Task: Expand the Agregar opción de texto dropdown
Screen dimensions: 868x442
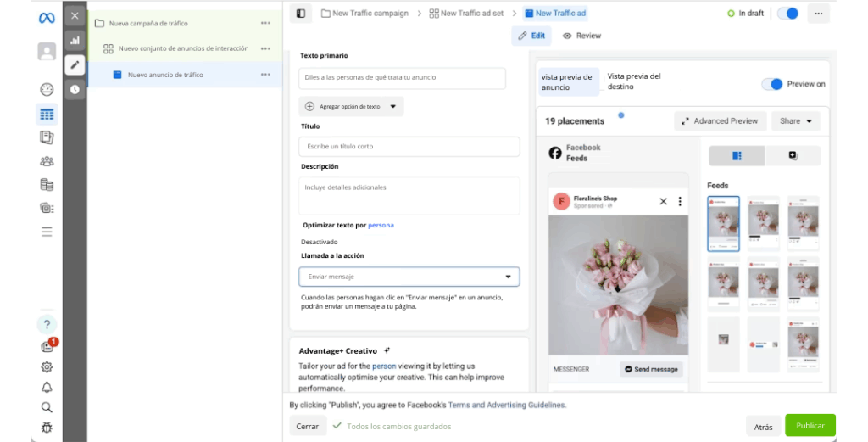Action: [x=351, y=107]
